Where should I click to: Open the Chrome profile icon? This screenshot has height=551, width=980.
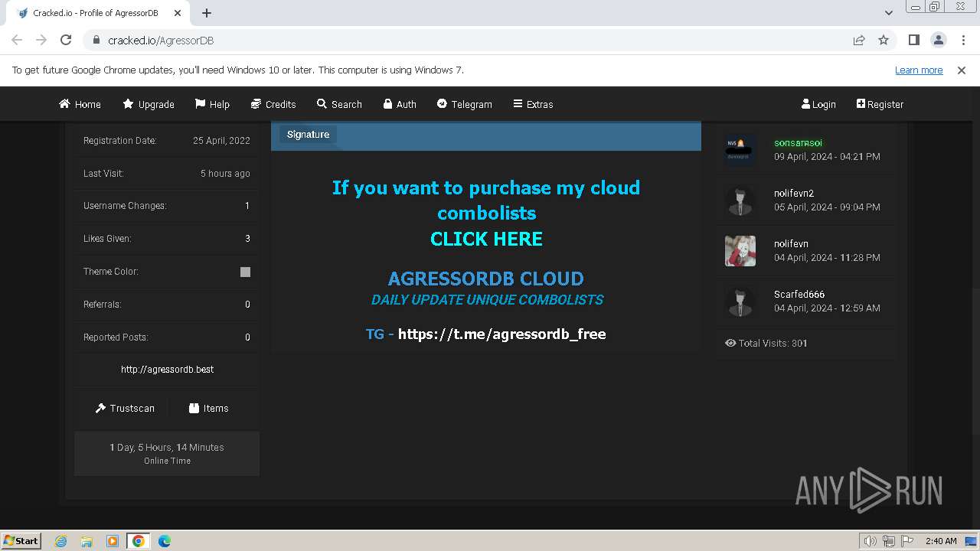[x=938, y=40]
